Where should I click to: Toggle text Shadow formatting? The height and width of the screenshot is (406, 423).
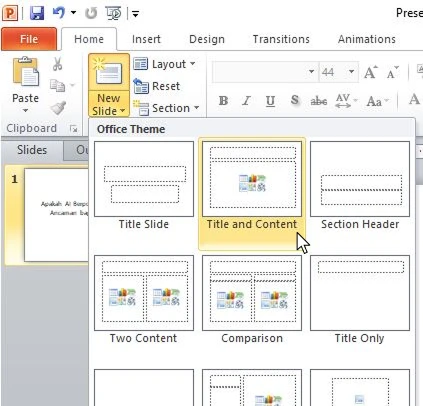point(294,100)
